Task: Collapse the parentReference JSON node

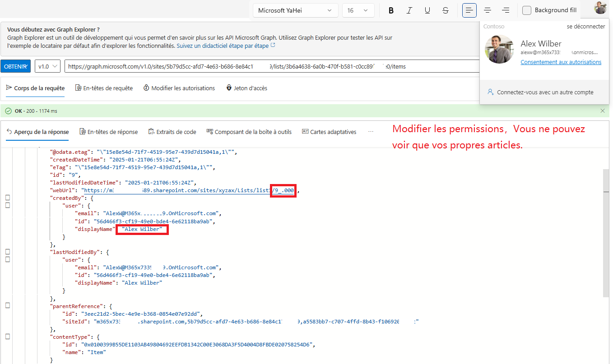Action: (8, 306)
